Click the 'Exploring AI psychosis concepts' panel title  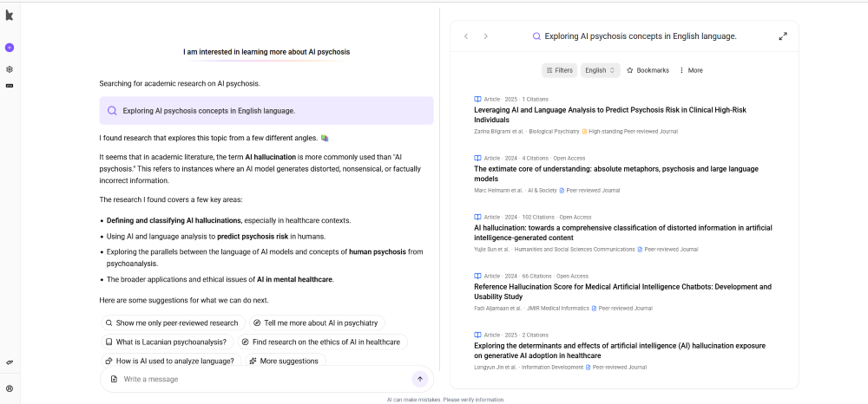pos(641,36)
